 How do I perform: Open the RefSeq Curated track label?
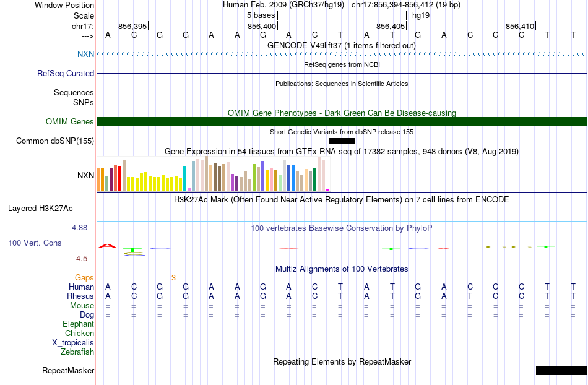pos(66,73)
